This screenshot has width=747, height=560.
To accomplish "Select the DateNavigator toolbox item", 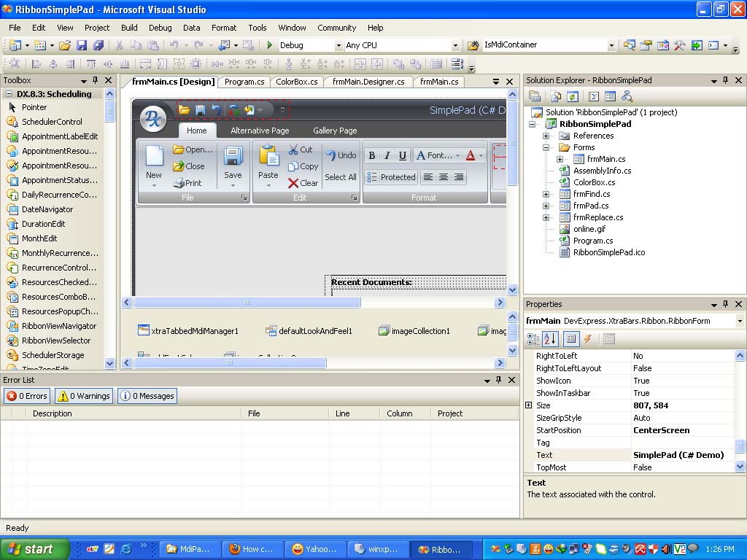I will tap(47, 209).
